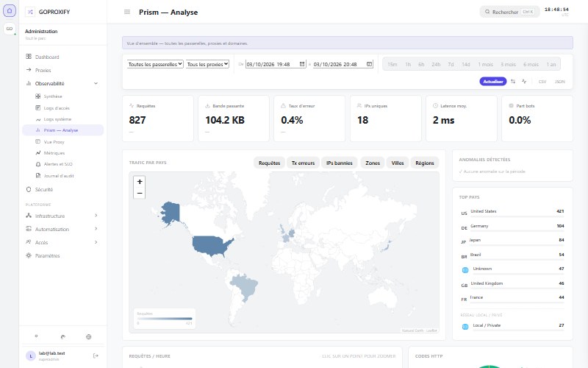Zoom in the map with plus button
The width and height of the screenshot is (588, 368).
pyautogui.click(x=140, y=181)
